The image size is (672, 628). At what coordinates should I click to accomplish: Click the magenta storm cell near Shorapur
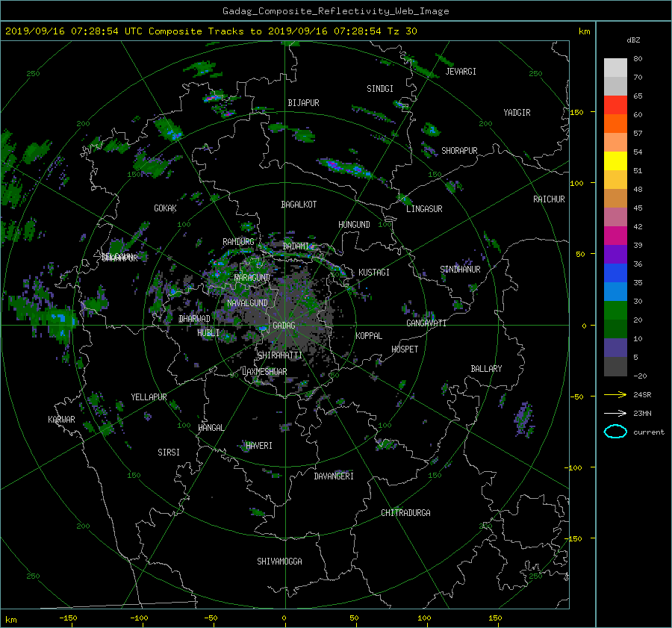346,167
